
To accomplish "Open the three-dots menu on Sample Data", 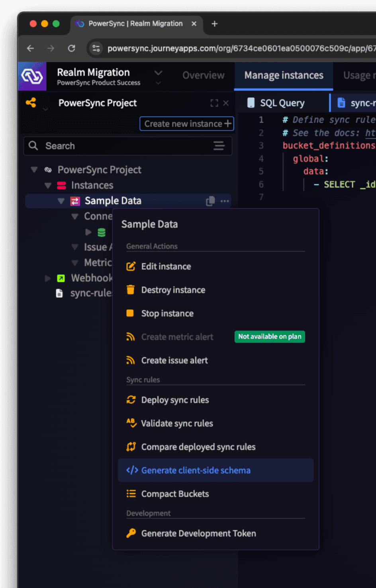I will pyautogui.click(x=225, y=201).
